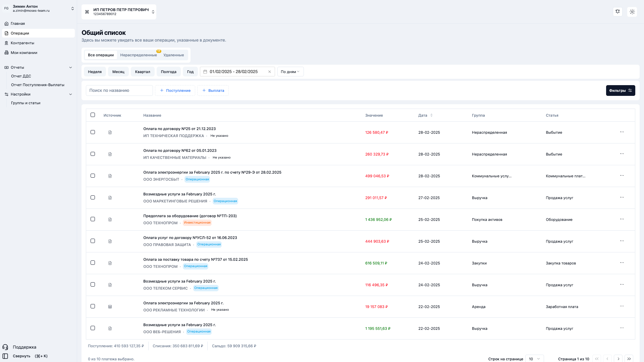The height and width of the screenshot is (362, 644).
Task: Open the По дням grouping dropdown
Action: pyautogui.click(x=290, y=72)
